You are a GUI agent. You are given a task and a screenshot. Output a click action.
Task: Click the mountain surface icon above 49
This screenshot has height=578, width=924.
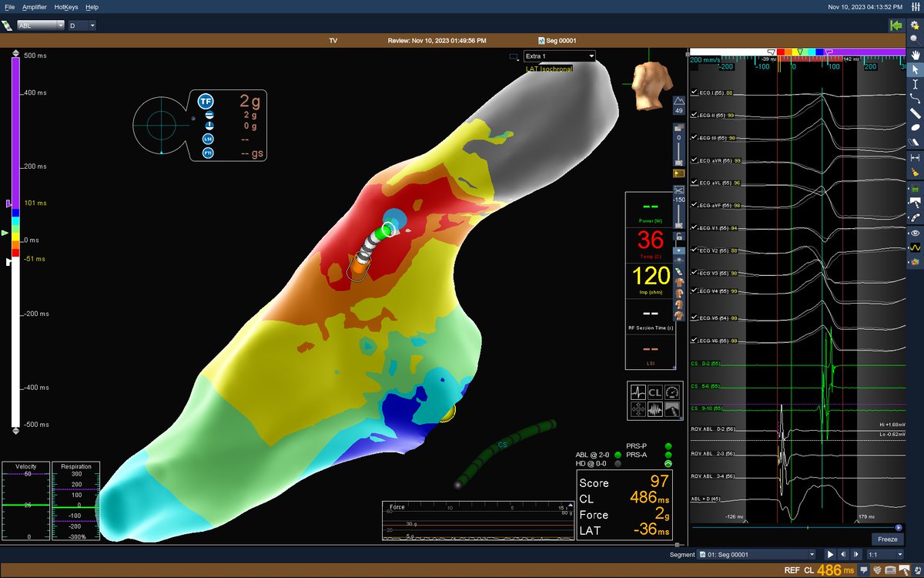pos(678,101)
